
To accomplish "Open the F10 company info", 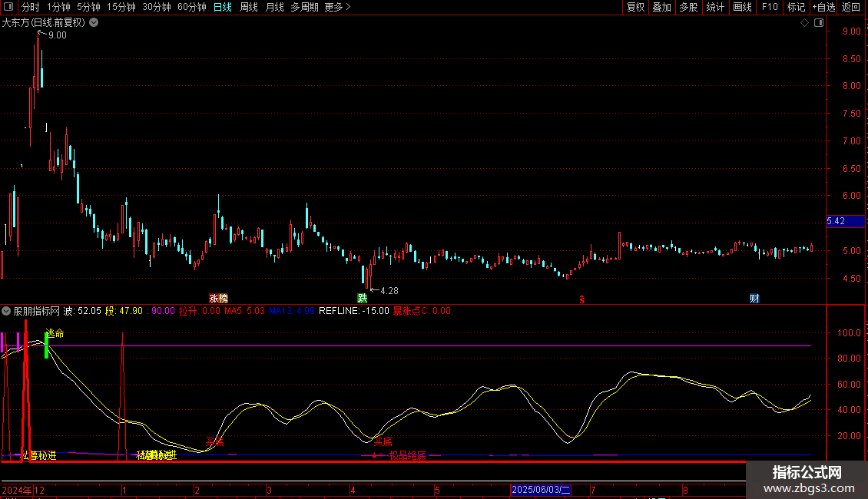I will tap(770, 7).
